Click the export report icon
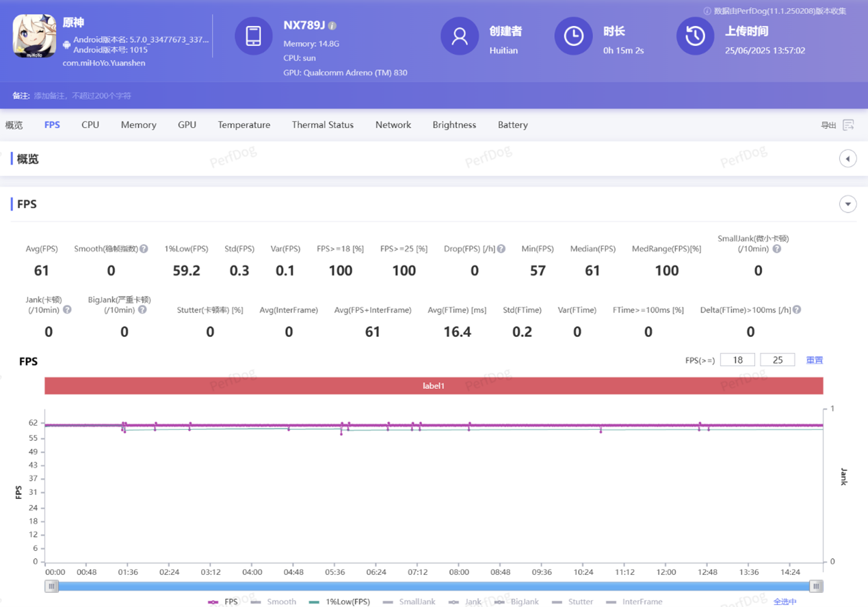868x607 pixels. tap(849, 125)
